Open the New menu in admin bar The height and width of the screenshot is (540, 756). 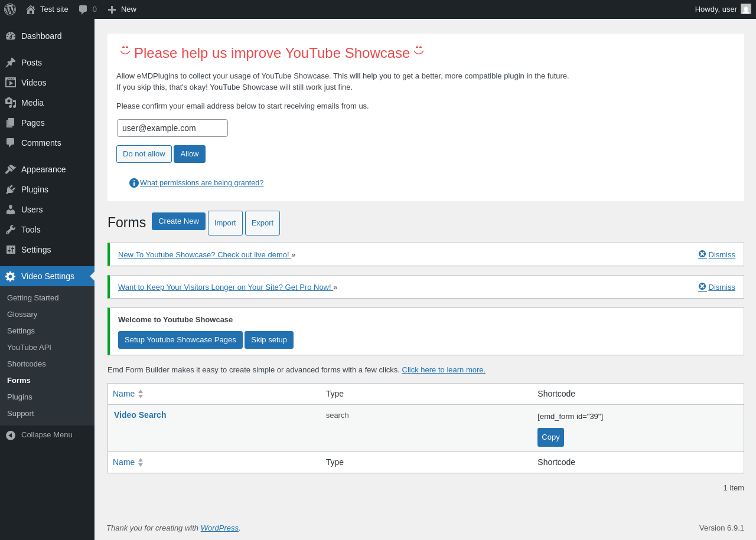click(122, 9)
